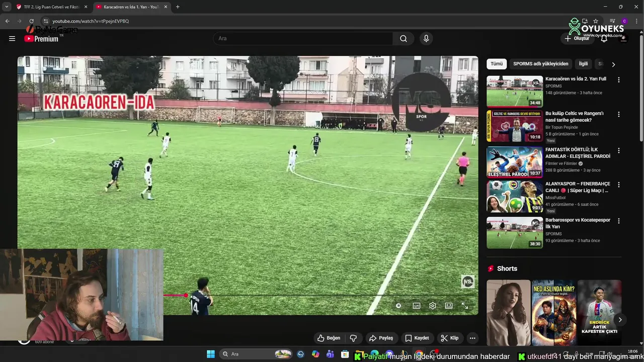
Task: Open a new browser tab with plus
Action: pos(178,7)
